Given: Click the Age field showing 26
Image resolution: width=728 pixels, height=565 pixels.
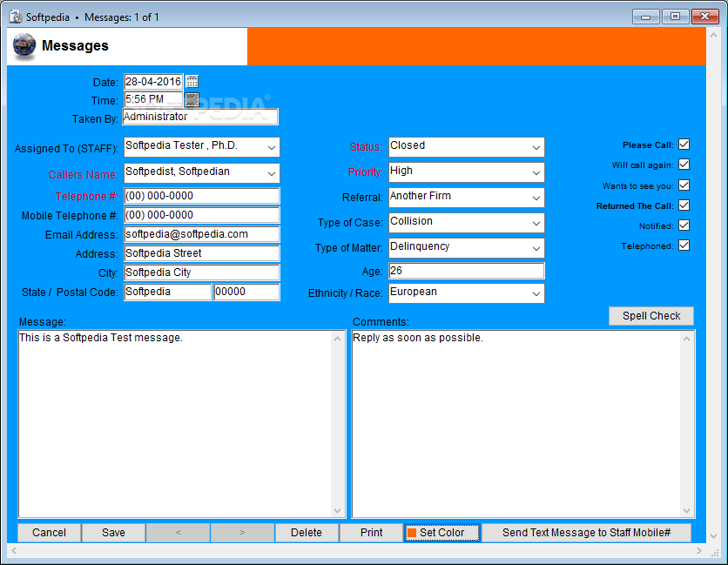Looking at the screenshot, I should click(466, 271).
